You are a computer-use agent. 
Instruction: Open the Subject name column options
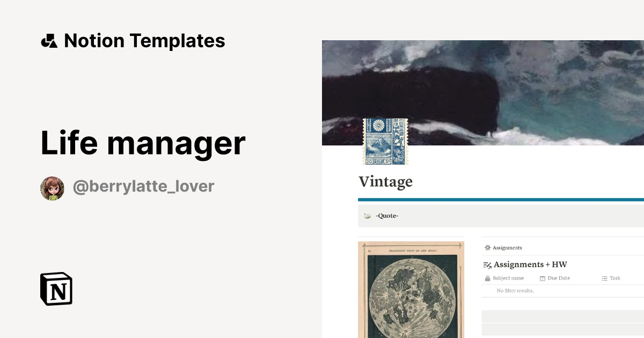(x=509, y=278)
